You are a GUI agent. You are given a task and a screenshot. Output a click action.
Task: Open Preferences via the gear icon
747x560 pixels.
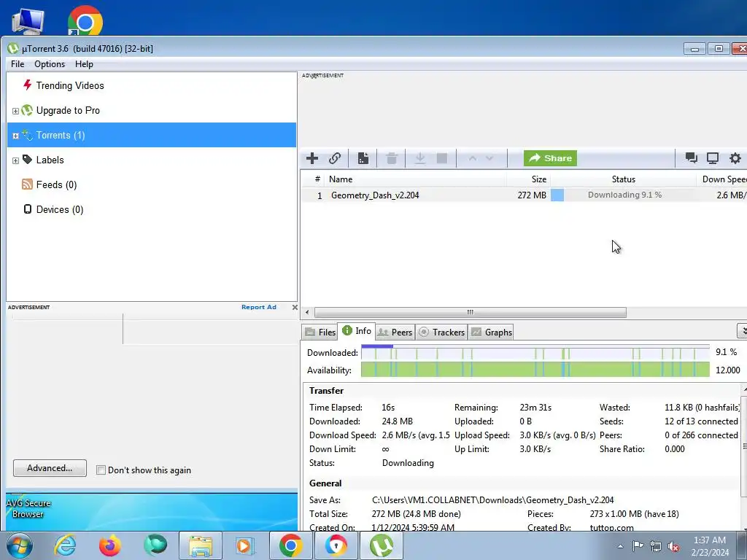point(735,158)
